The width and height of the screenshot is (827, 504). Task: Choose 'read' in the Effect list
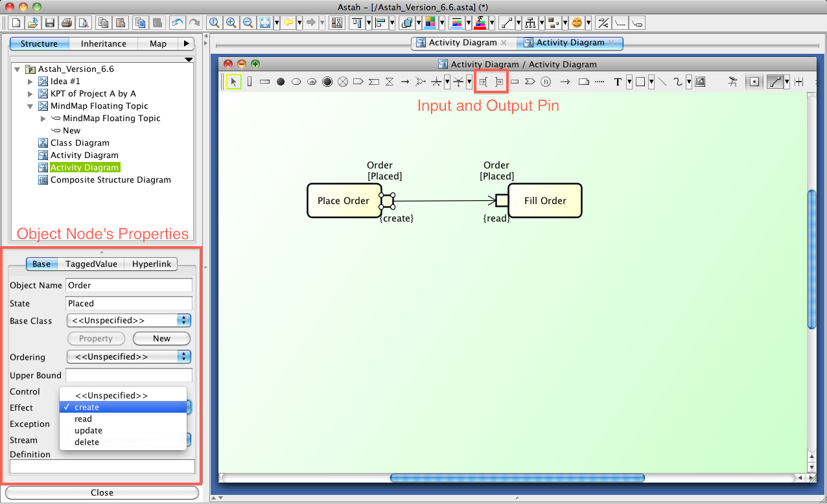[x=84, y=419]
